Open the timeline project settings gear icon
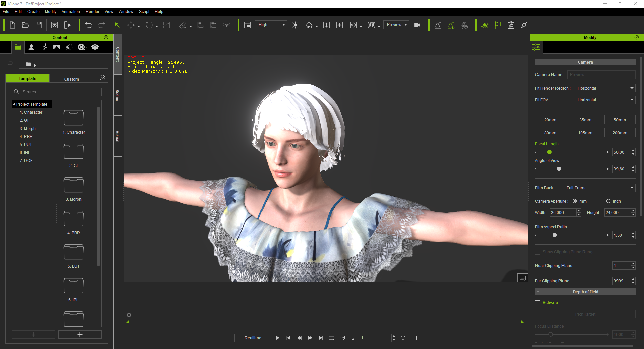This screenshot has width=644, height=349. (403, 338)
